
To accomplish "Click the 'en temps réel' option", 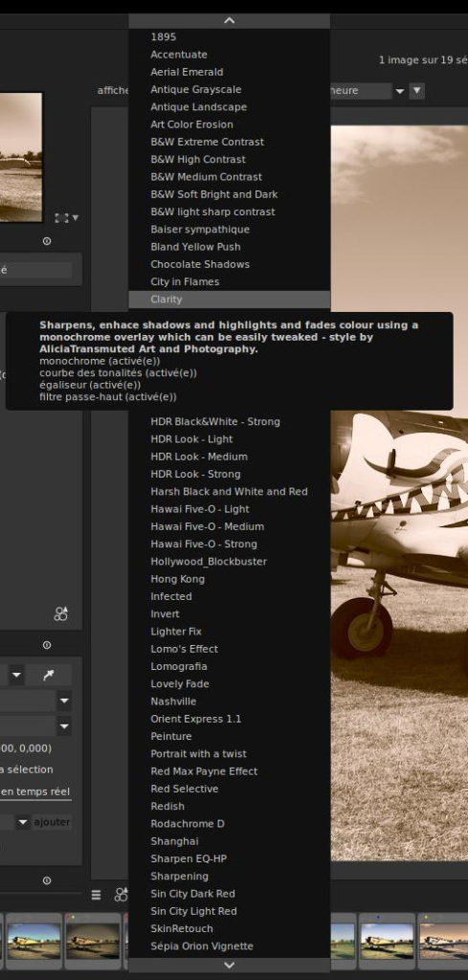I will (35, 791).
